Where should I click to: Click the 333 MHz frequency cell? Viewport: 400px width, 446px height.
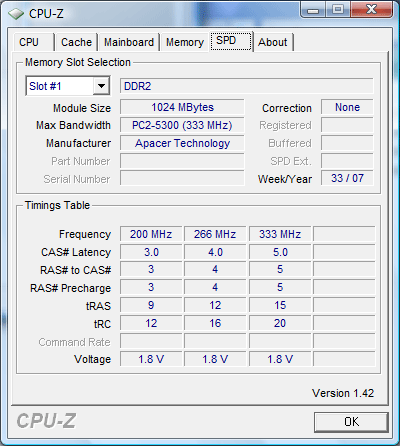click(280, 234)
